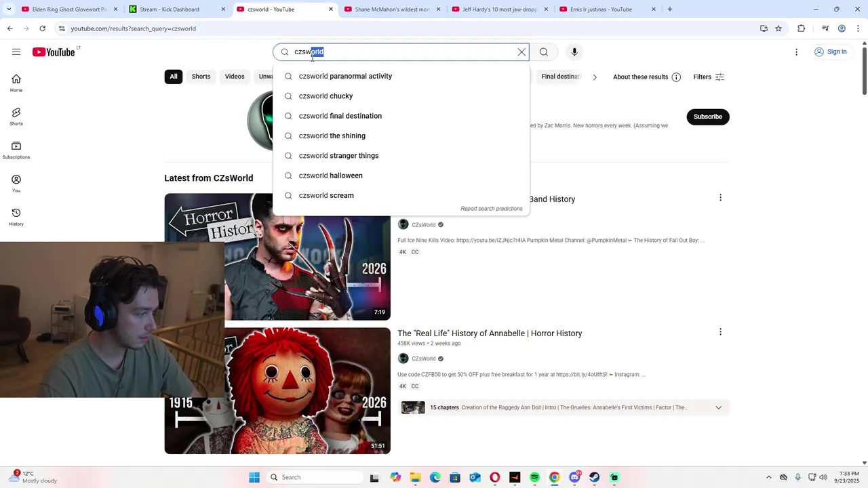Sign in to YouTube account
The width and height of the screenshot is (868, 488).
pyautogui.click(x=831, y=52)
